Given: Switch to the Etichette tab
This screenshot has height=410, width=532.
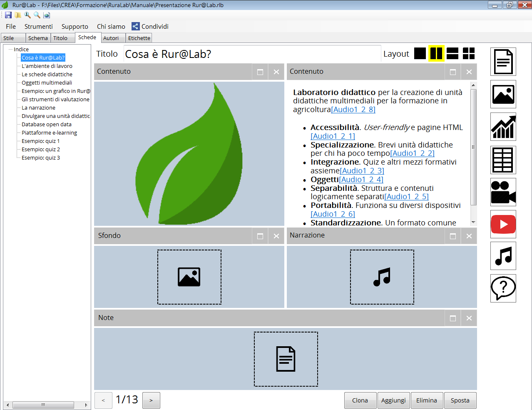Looking at the screenshot, I should (139, 38).
